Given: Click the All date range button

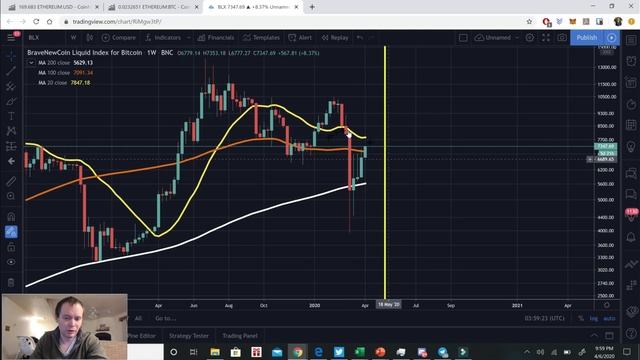Looking at the screenshot, I should tap(138, 318).
